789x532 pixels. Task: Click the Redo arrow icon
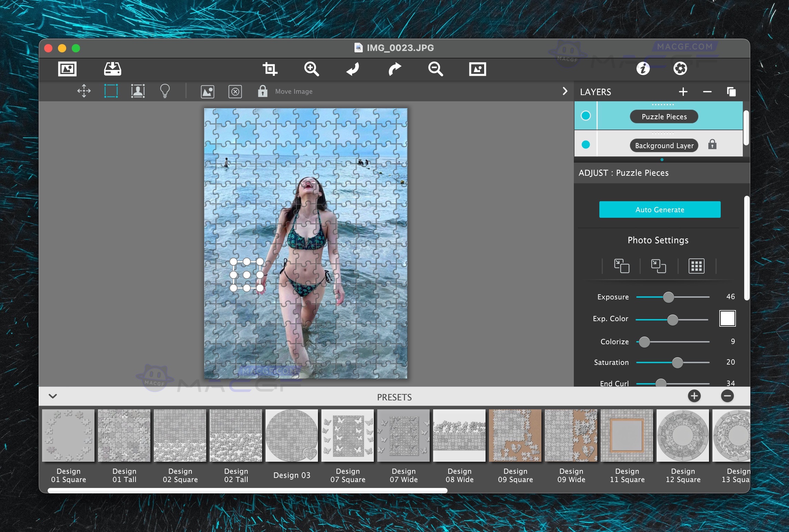pos(394,69)
